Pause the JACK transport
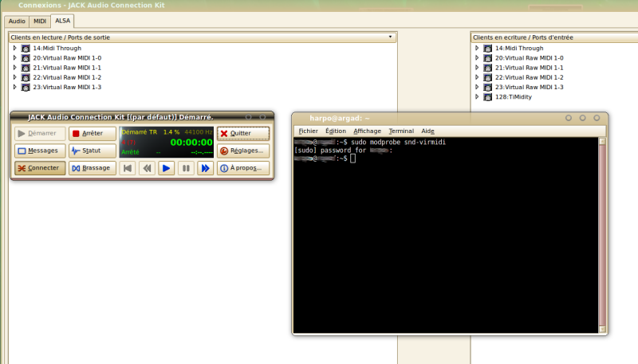 [186, 168]
